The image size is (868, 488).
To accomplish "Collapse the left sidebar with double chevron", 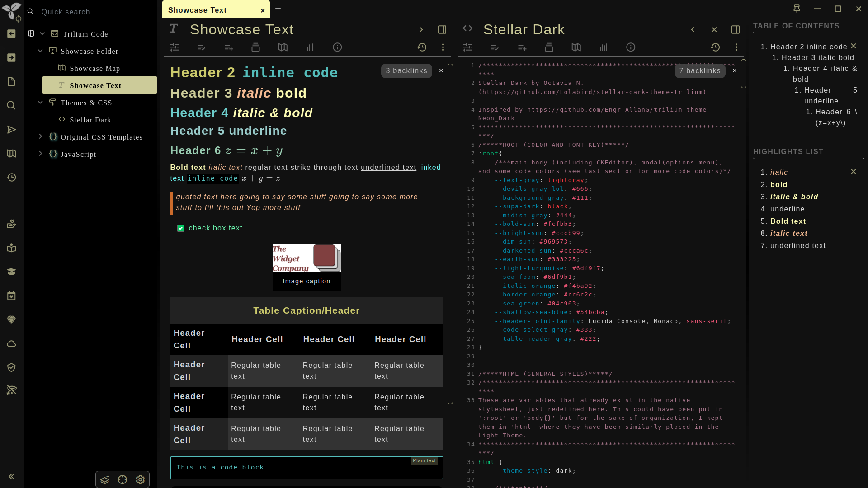I will pyautogui.click(x=11, y=476).
